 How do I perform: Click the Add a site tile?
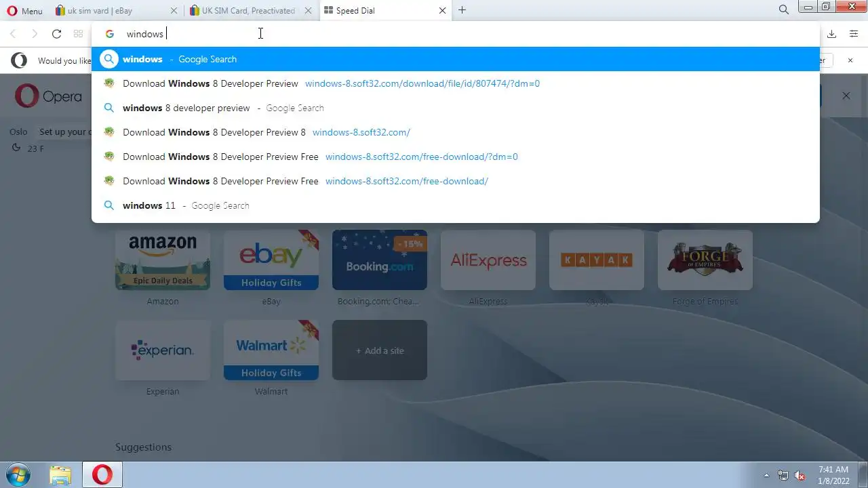[380, 350]
